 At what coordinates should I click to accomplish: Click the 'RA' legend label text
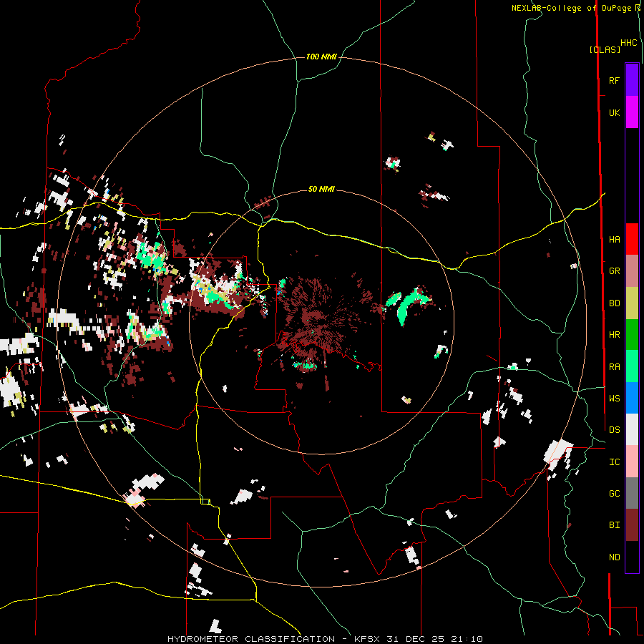[614, 367]
